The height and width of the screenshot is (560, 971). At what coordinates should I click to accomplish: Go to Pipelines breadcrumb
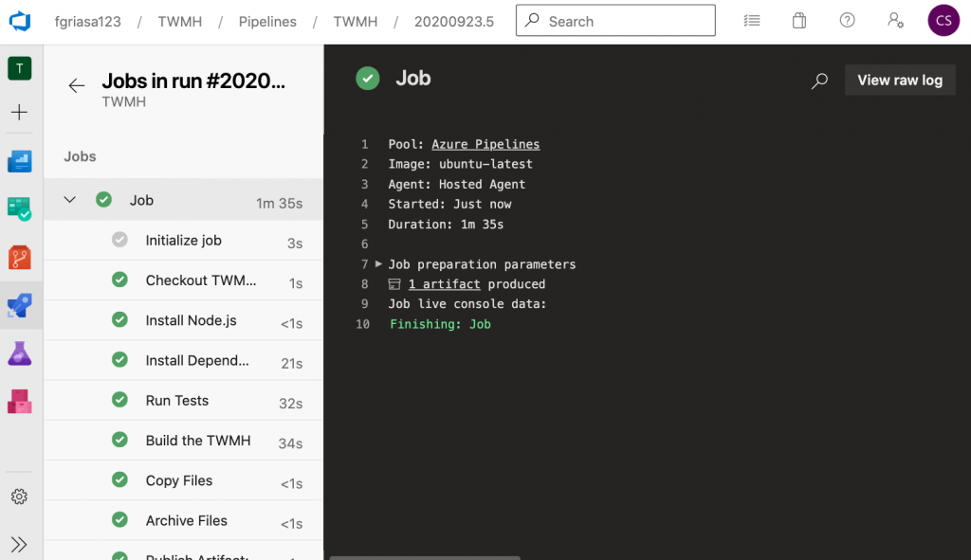point(267,22)
